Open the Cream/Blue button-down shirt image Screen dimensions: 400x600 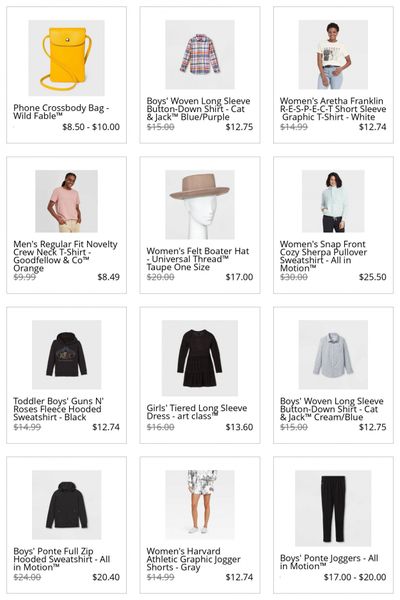coord(333,355)
